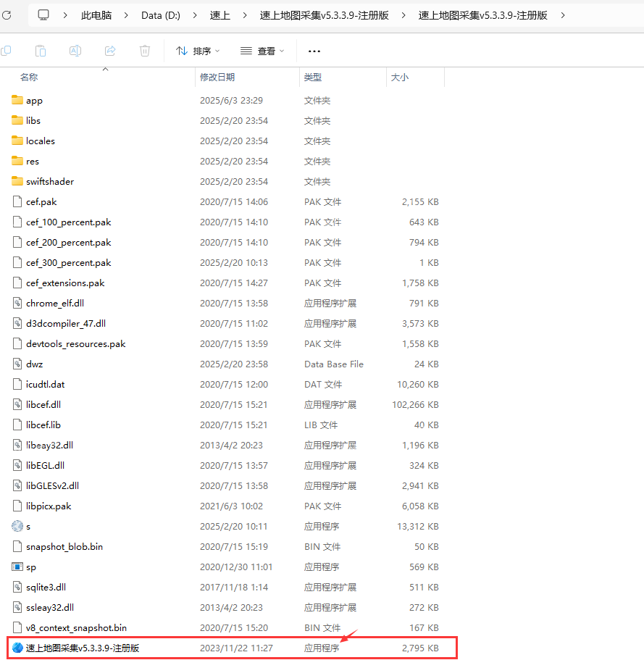Select file libpicx.pak
Viewport: 644px width, 660px height.
(x=49, y=506)
